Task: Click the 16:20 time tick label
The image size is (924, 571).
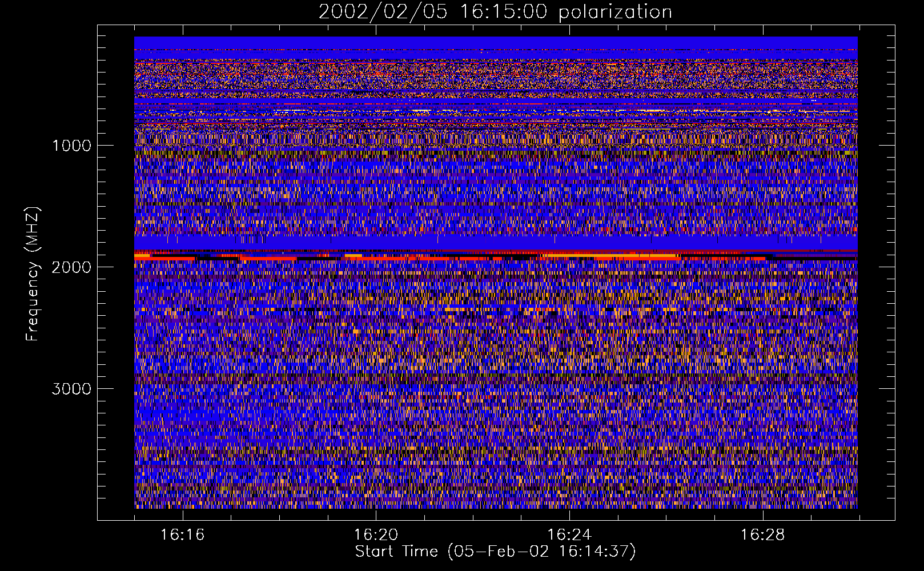Action: click(x=376, y=535)
